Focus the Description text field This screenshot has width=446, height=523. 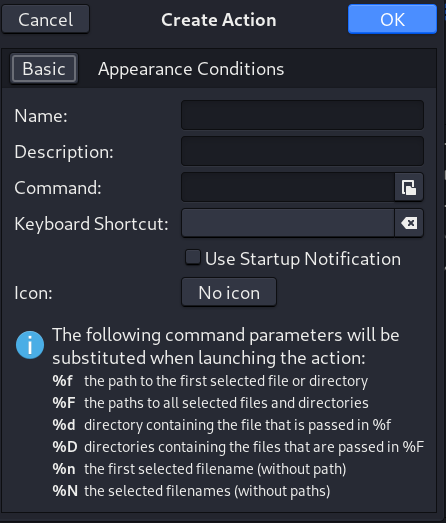[x=303, y=151]
